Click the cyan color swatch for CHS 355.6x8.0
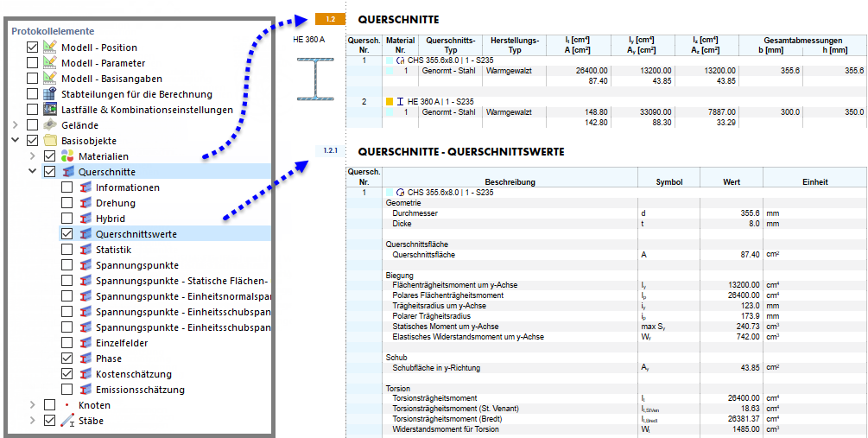This screenshot has width=868, height=438. click(x=390, y=60)
